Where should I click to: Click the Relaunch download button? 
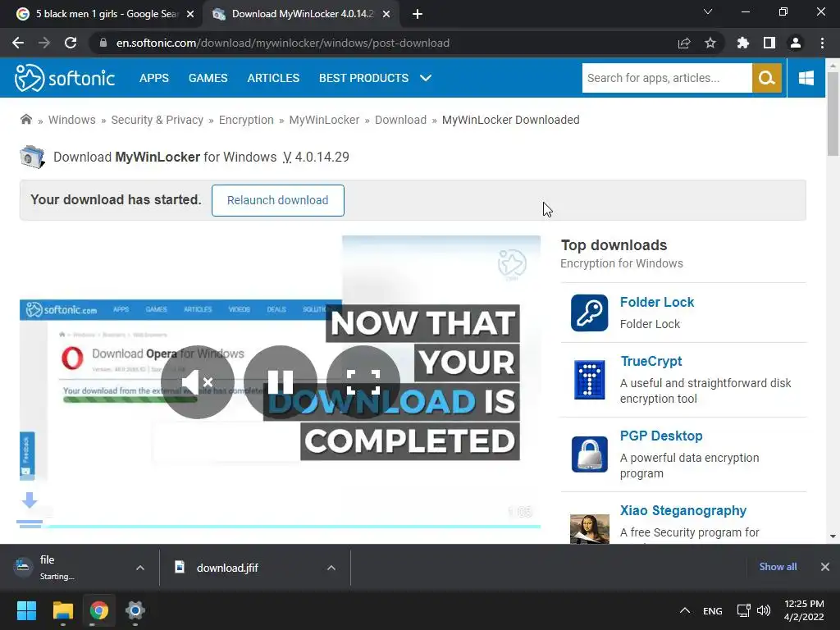point(277,200)
